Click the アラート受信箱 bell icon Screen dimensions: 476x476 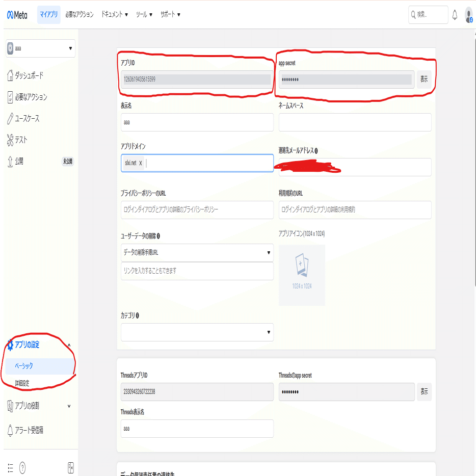click(10, 430)
